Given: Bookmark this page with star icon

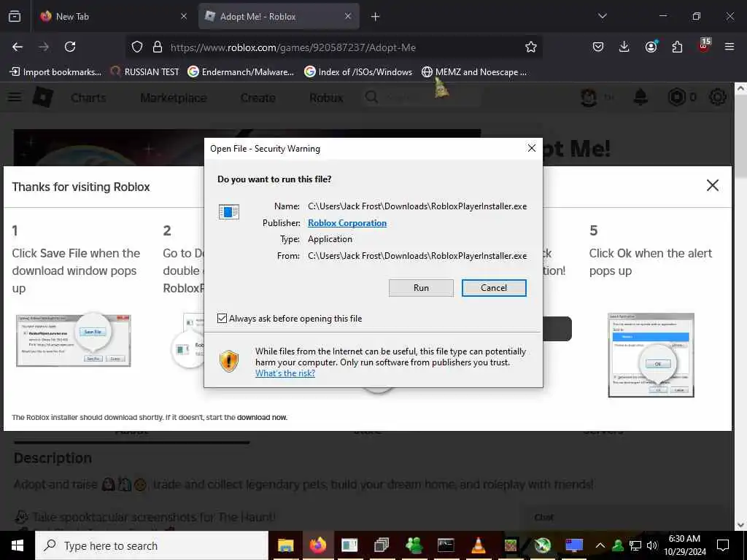Looking at the screenshot, I should 531,47.
